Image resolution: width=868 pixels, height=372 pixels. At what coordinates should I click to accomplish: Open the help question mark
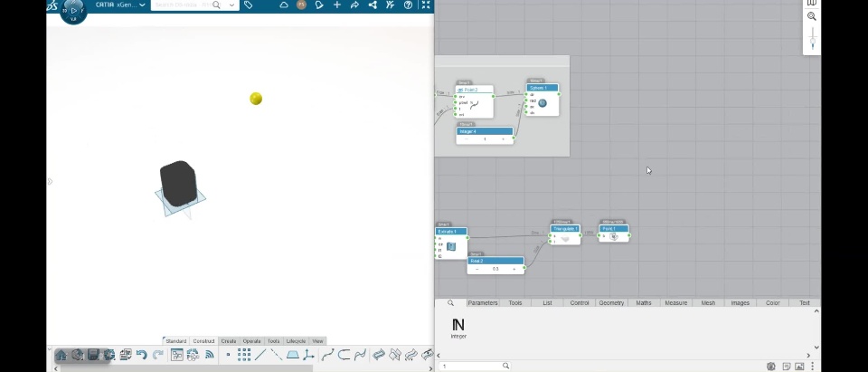[x=408, y=5]
